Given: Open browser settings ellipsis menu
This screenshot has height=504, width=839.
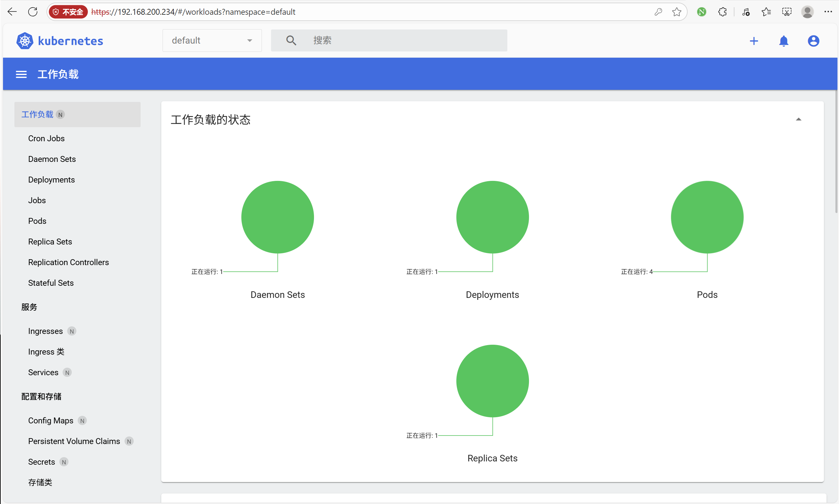Looking at the screenshot, I should pyautogui.click(x=828, y=12).
